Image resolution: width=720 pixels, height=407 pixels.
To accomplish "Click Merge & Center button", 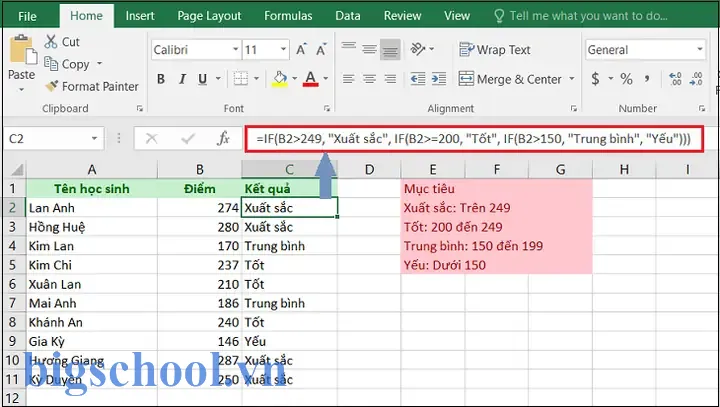I will 510,79.
